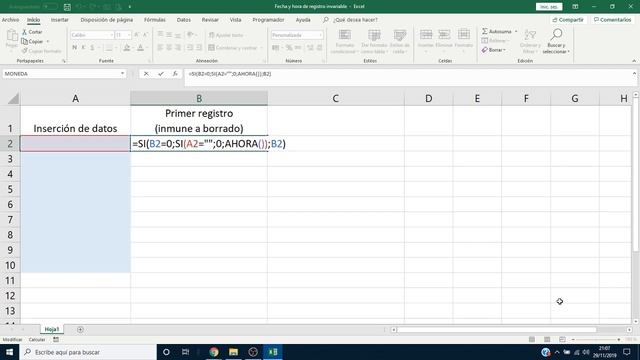Open the Archivo menu
640x360 pixels.
(11, 20)
